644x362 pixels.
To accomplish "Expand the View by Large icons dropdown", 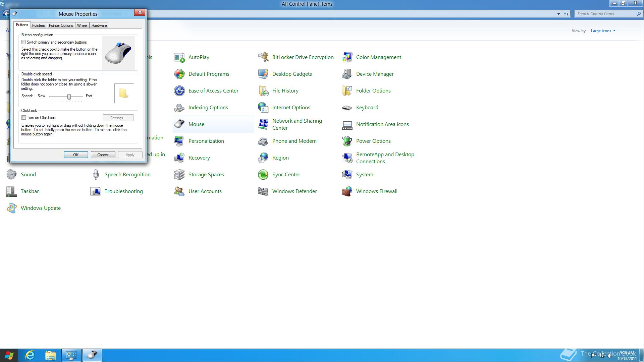I will pos(603,31).
